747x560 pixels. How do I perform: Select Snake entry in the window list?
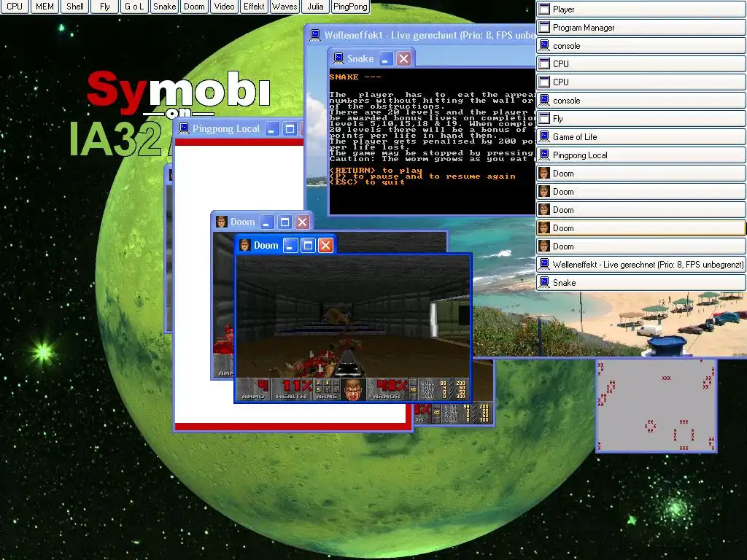pyautogui.click(x=640, y=282)
